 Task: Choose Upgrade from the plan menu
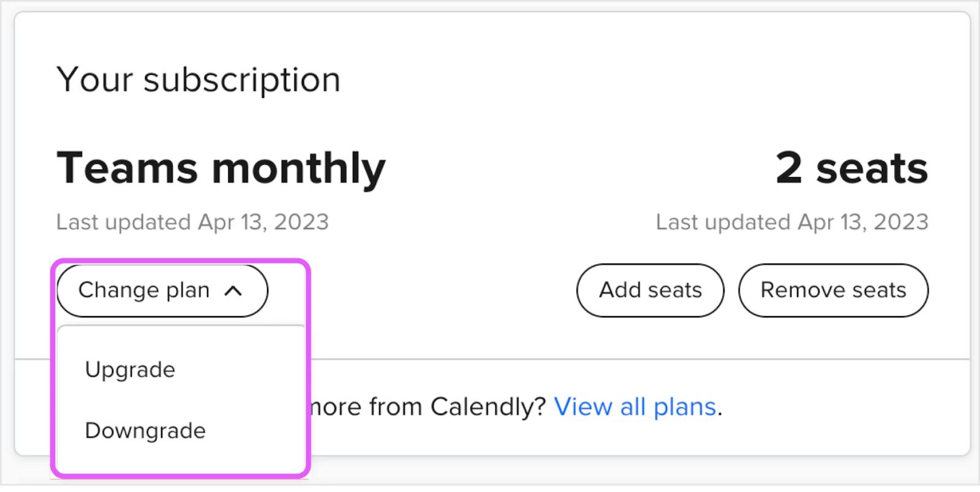click(130, 371)
